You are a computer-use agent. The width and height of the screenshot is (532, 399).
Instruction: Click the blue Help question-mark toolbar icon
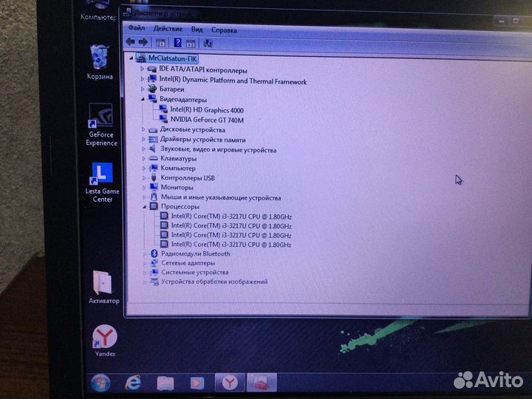click(177, 43)
